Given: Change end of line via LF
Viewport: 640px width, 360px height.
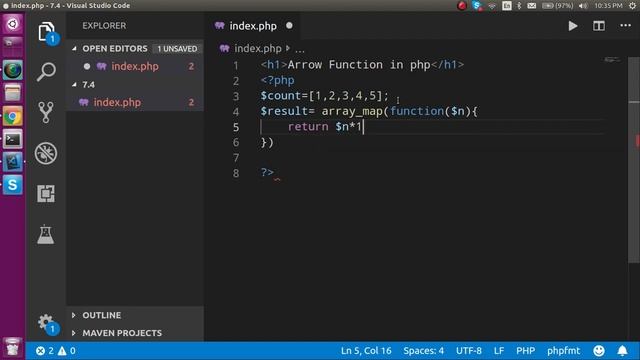Looking at the screenshot, I should click(x=499, y=351).
